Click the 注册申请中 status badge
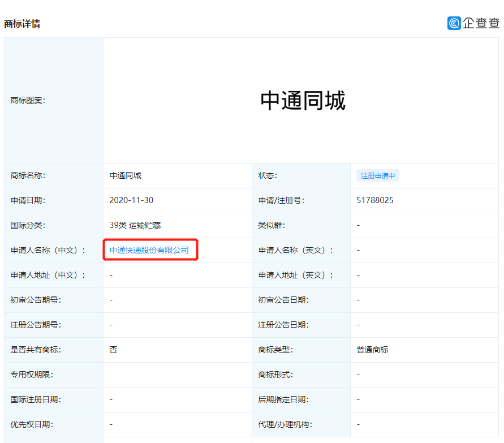 coord(378,176)
